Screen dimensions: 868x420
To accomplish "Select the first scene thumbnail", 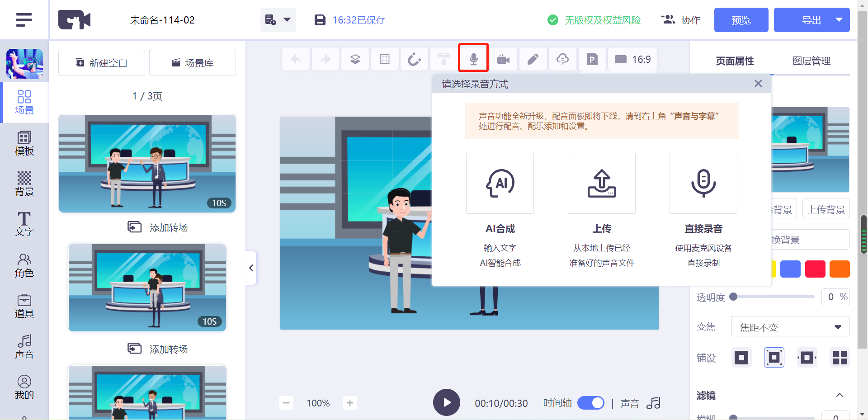I will coord(147,163).
